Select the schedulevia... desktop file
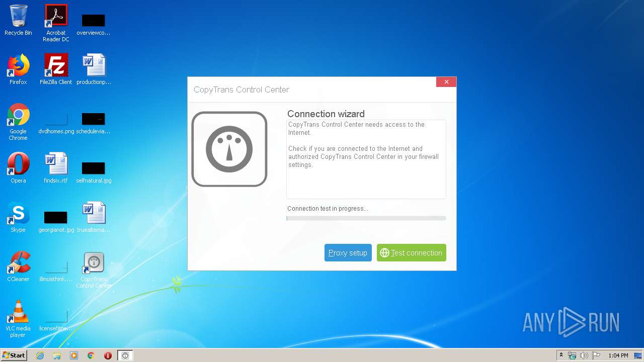The width and height of the screenshot is (644, 362). (x=94, y=124)
